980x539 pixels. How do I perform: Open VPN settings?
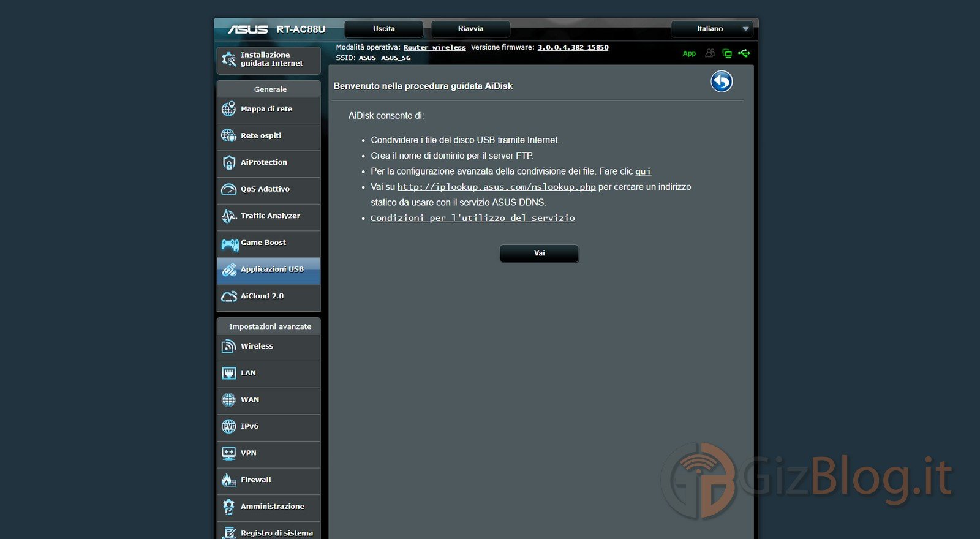click(268, 453)
